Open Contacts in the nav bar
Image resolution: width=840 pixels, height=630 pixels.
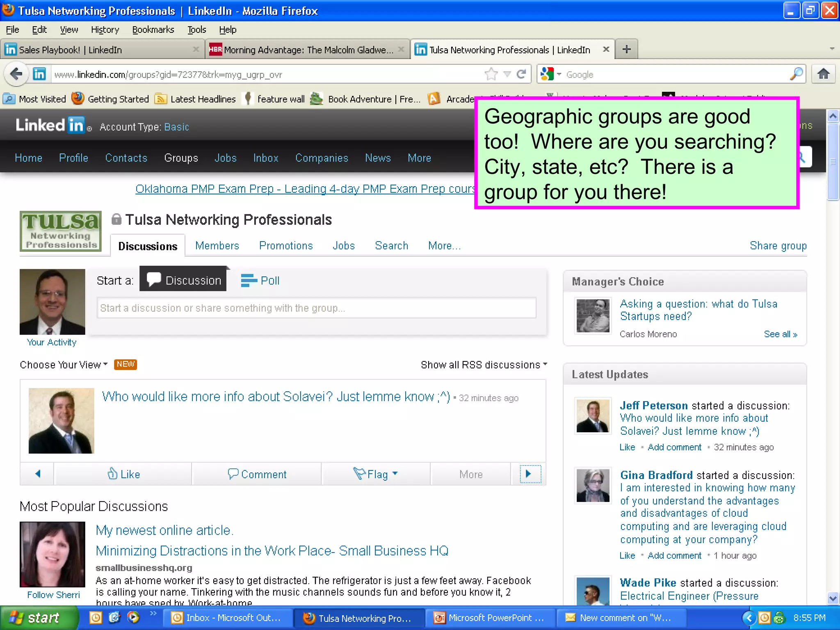point(126,158)
